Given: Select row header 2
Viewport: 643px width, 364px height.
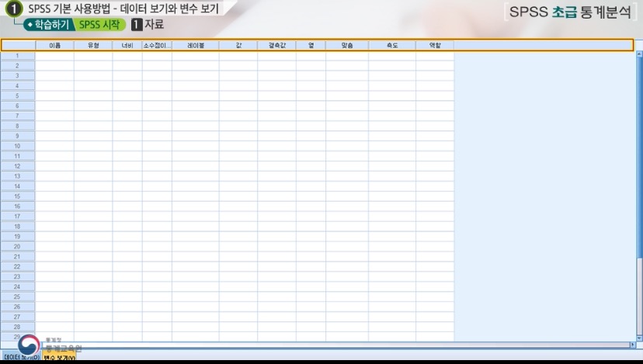Looking at the screenshot, I should click(18, 66).
